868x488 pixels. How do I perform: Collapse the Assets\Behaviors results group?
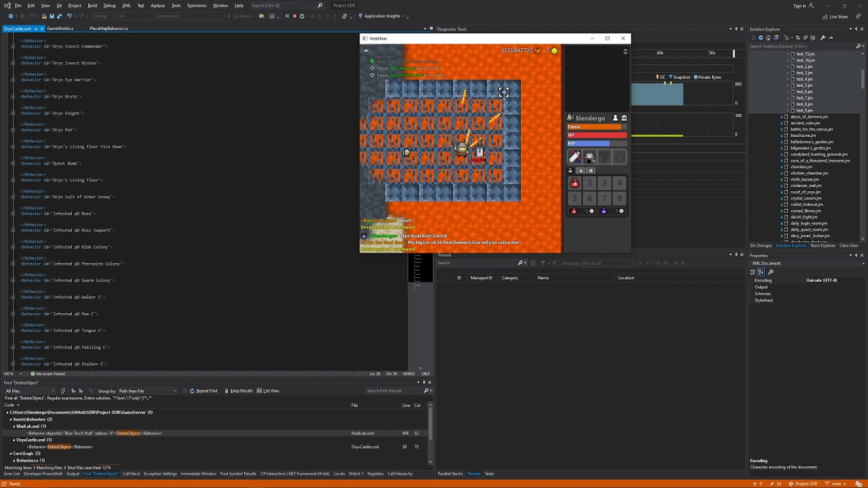[x=11, y=419]
